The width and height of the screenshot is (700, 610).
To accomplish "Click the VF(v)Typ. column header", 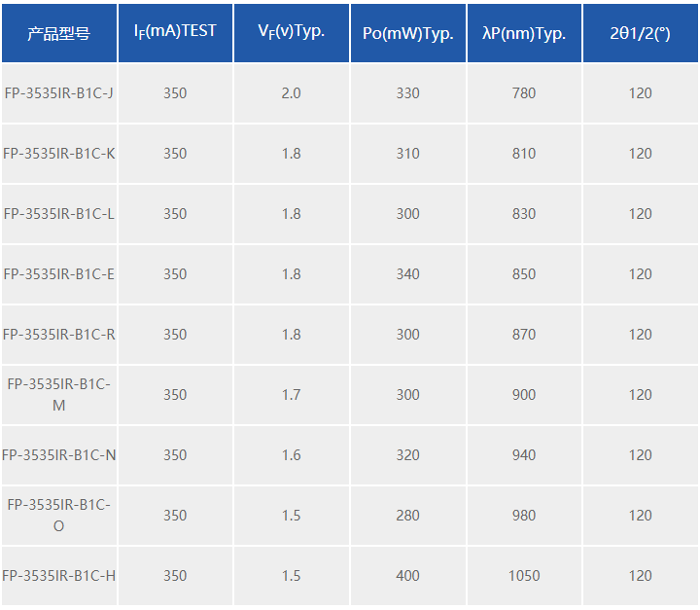I will pyautogui.click(x=292, y=33).
